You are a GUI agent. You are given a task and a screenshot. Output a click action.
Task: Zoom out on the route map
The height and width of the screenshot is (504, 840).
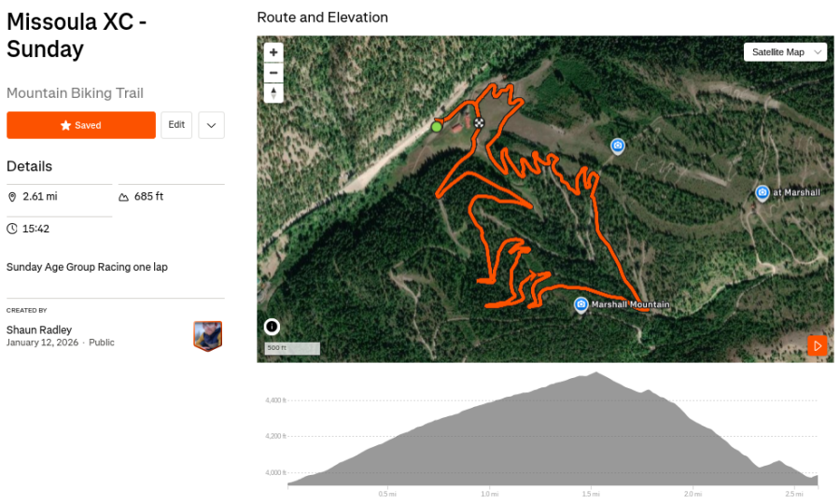coord(273,73)
